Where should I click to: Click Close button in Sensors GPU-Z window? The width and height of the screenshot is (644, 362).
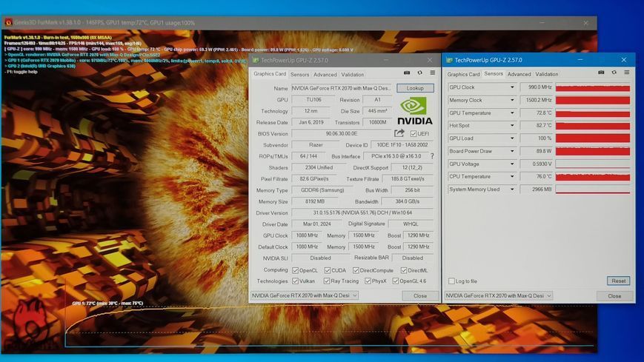614,296
